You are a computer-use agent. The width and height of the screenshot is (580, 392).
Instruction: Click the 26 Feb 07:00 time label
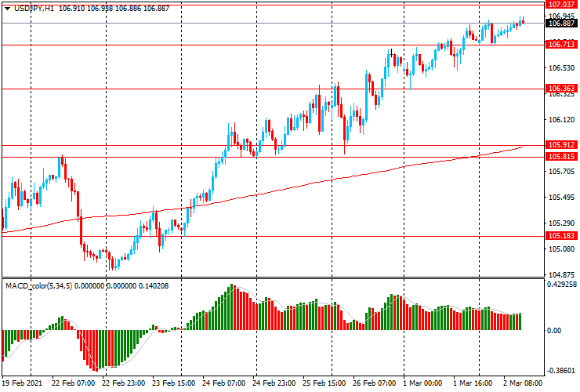[375, 383]
